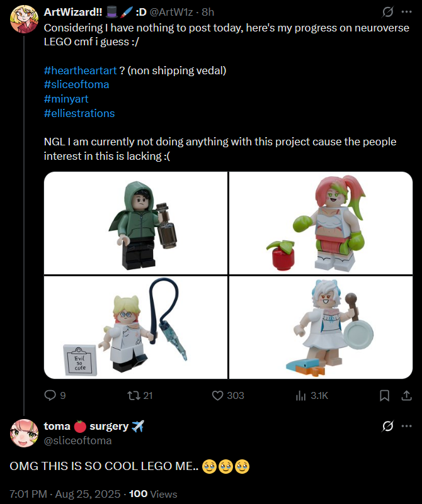
Task: Open the #minyart hashtag link
Action: 66,99
